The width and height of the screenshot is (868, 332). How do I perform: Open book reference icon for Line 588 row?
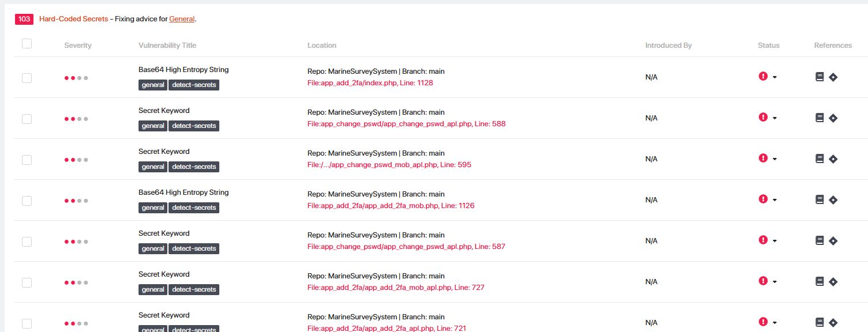pyautogui.click(x=820, y=118)
